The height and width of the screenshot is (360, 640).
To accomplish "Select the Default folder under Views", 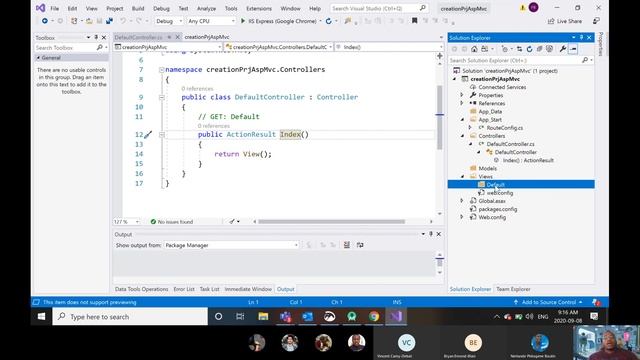I will 496,184.
